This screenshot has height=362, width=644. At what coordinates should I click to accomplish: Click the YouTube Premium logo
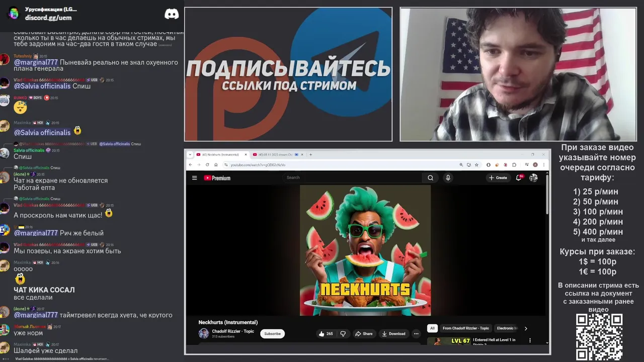point(217,178)
